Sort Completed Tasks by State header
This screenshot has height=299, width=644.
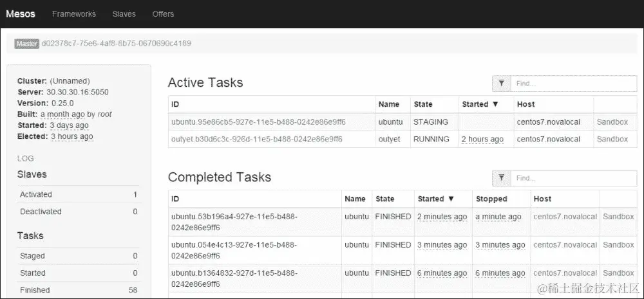(x=385, y=199)
